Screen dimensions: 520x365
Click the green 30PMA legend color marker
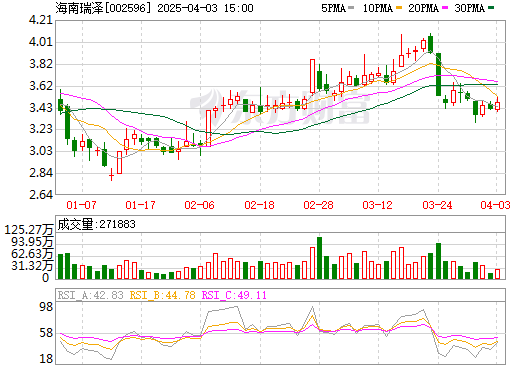[x=491, y=8]
